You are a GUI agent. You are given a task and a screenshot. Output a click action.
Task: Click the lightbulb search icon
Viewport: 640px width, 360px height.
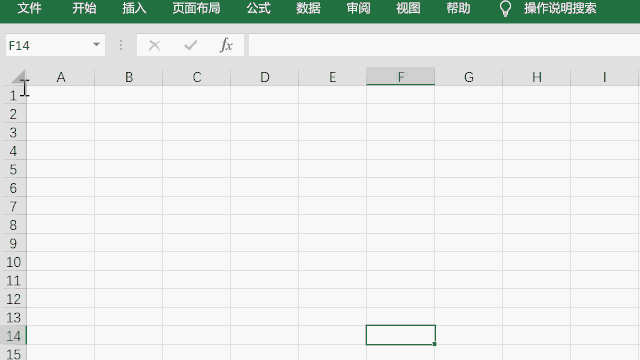pyautogui.click(x=505, y=9)
